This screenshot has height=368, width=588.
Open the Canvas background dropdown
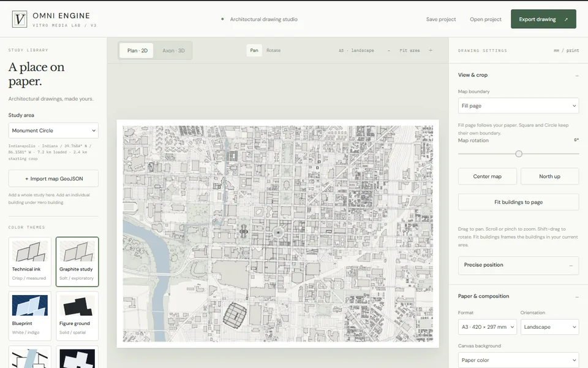518,360
